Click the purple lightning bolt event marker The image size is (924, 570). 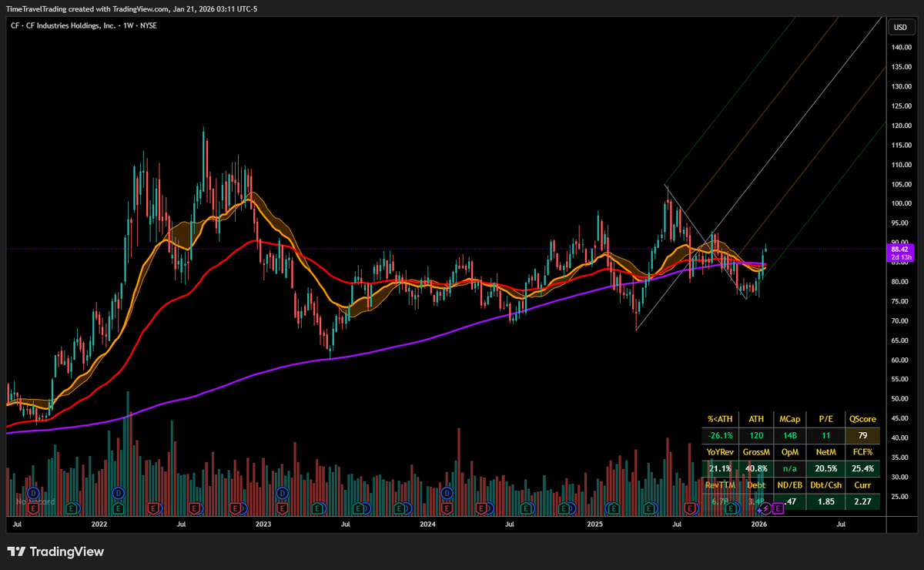[x=765, y=508]
